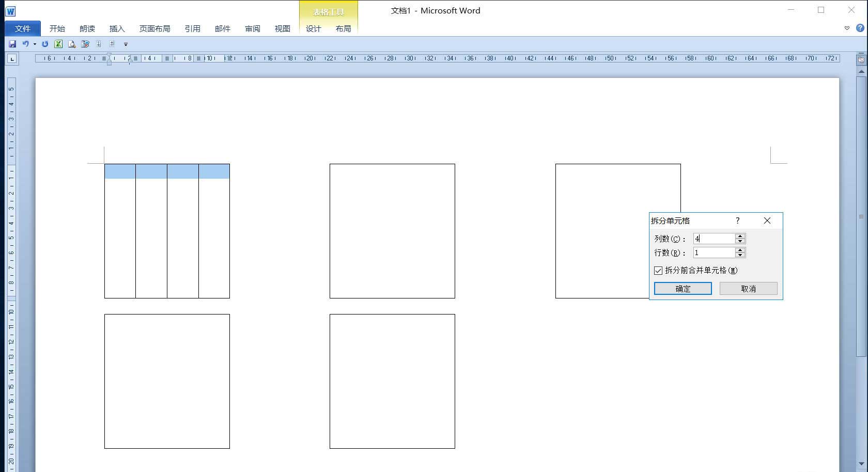
Task: Click the Save icon in quick access toolbar
Action: 12,44
